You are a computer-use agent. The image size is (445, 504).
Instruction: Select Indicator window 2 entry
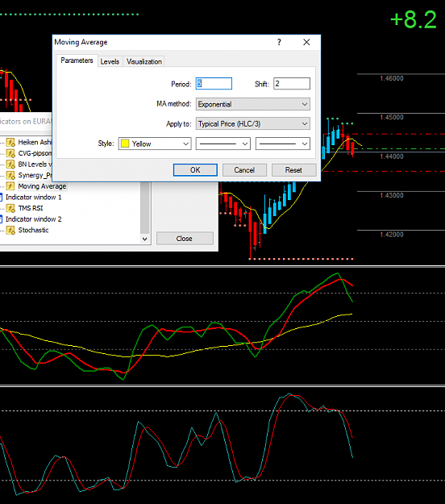33,219
